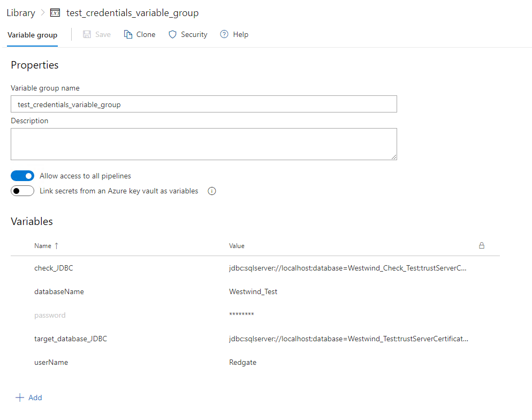The height and width of the screenshot is (420, 532).
Task: Click the plus icon next to Add
Action: (20, 397)
